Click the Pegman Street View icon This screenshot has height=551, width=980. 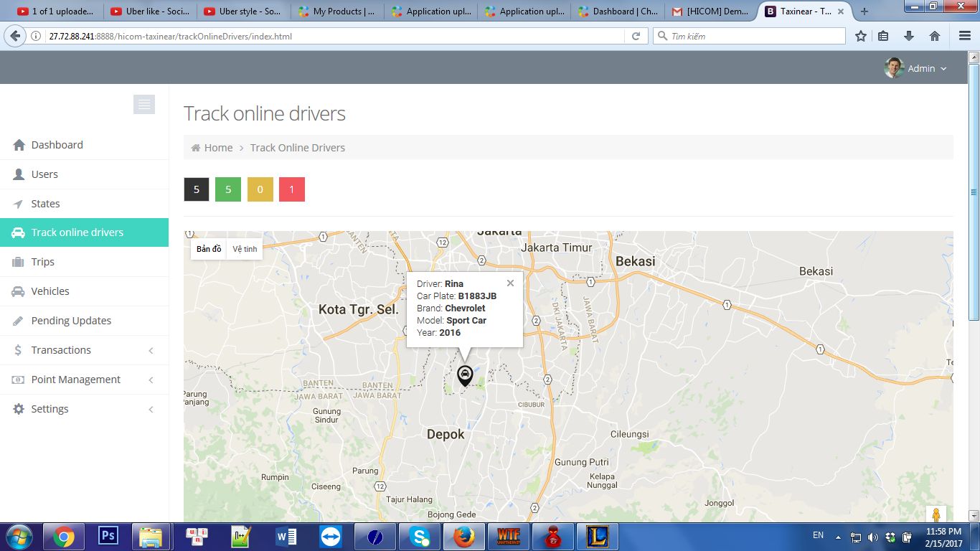(x=936, y=514)
